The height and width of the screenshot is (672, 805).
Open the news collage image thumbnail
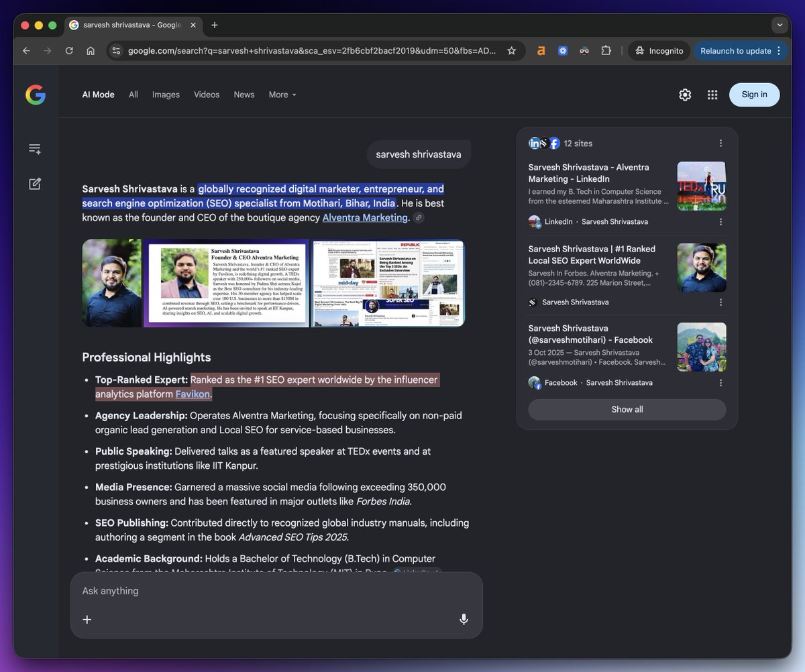[388, 283]
